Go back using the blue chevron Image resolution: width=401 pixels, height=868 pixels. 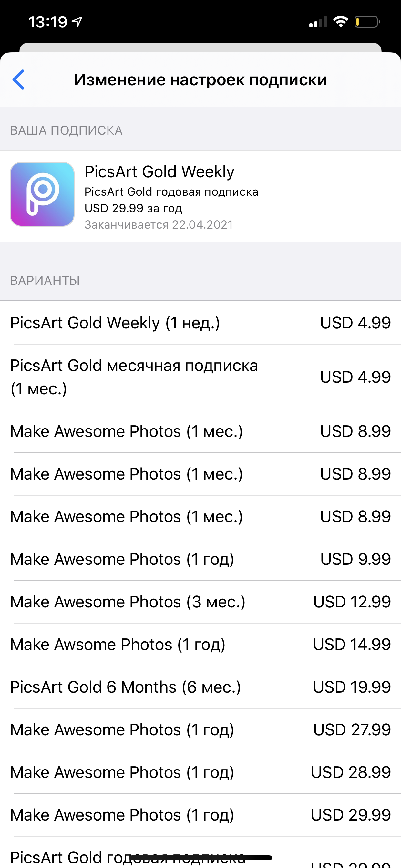coord(18,80)
